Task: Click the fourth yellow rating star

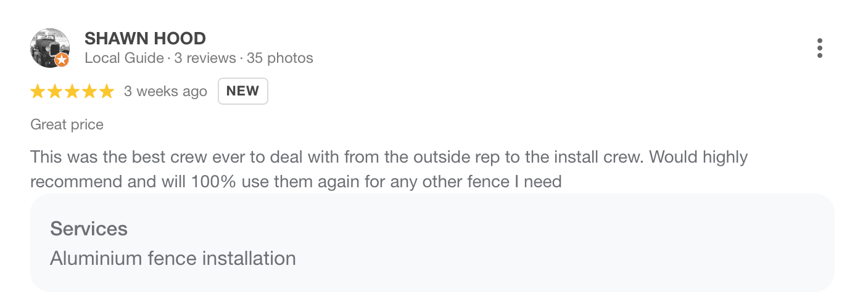Action: click(x=89, y=92)
